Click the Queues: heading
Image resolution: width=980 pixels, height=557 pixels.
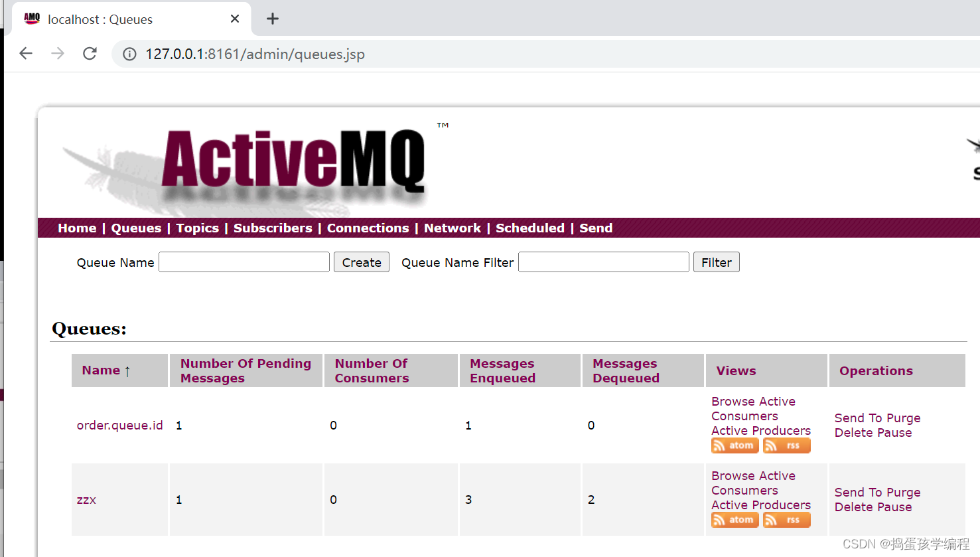click(89, 329)
